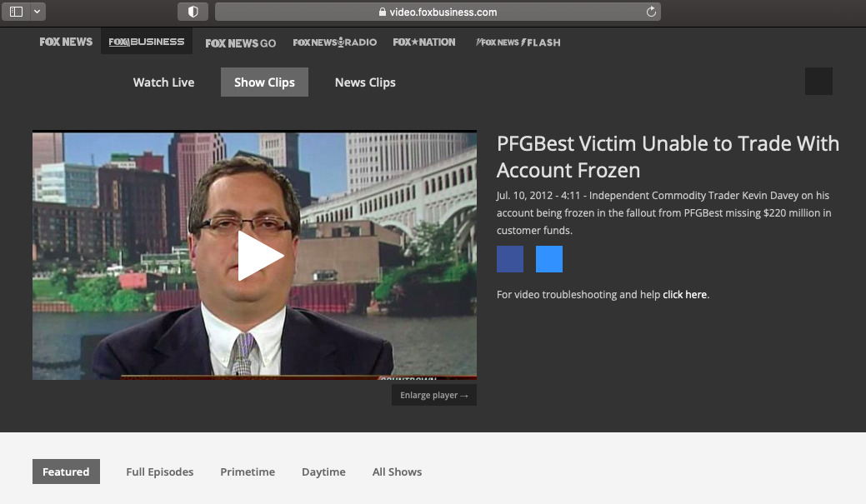Open the 'click here' troubleshooting link

(684, 295)
